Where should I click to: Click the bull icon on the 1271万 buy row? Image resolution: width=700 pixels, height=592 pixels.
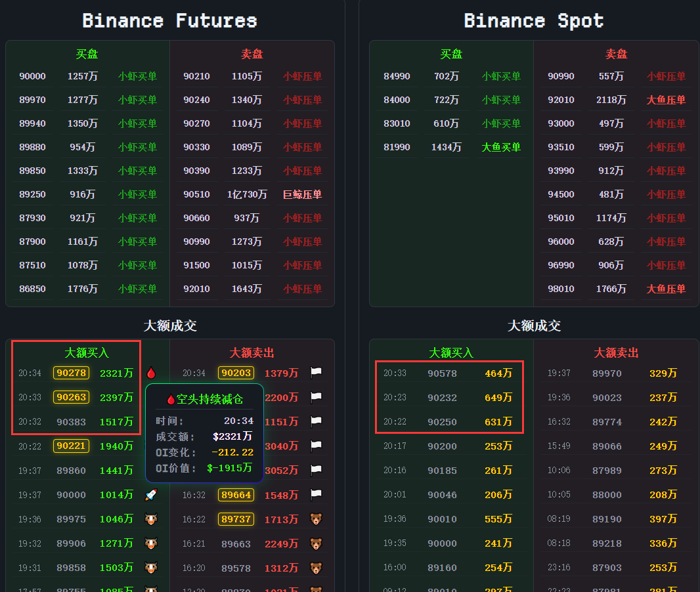tap(151, 543)
